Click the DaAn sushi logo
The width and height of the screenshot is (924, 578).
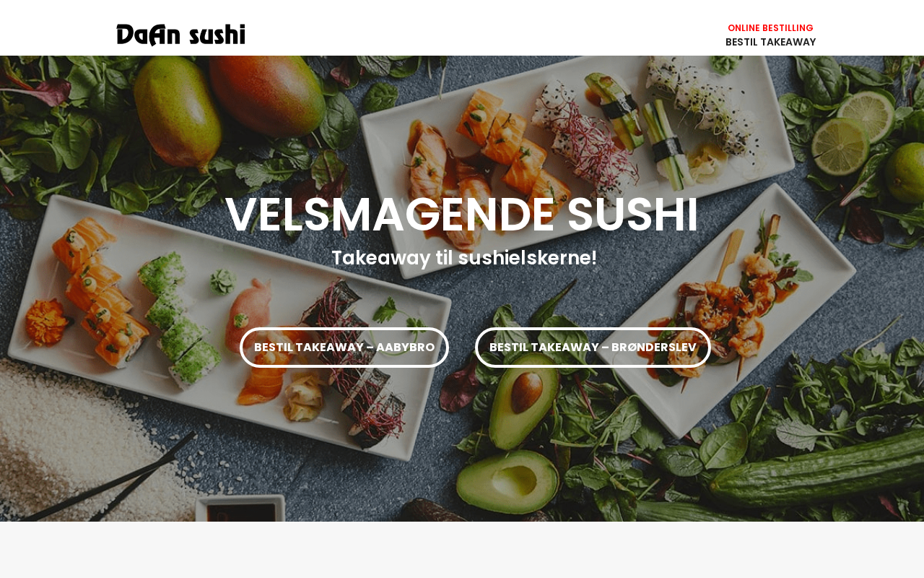(180, 35)
